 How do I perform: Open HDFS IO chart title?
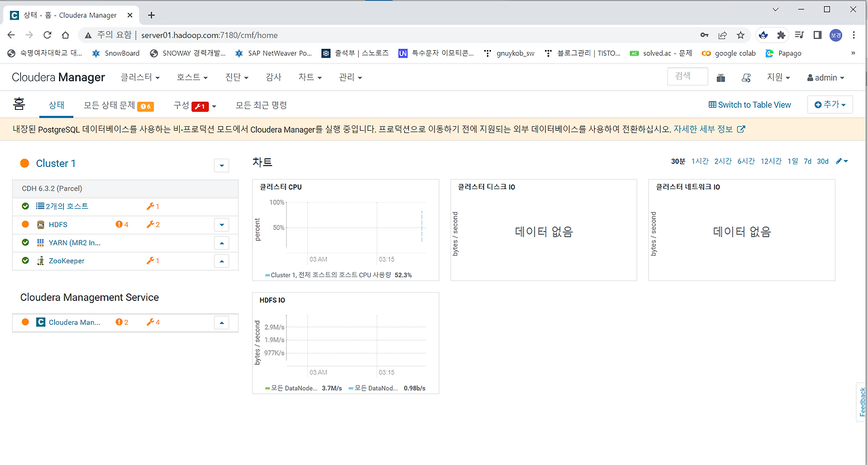click(x=273, y=300)
